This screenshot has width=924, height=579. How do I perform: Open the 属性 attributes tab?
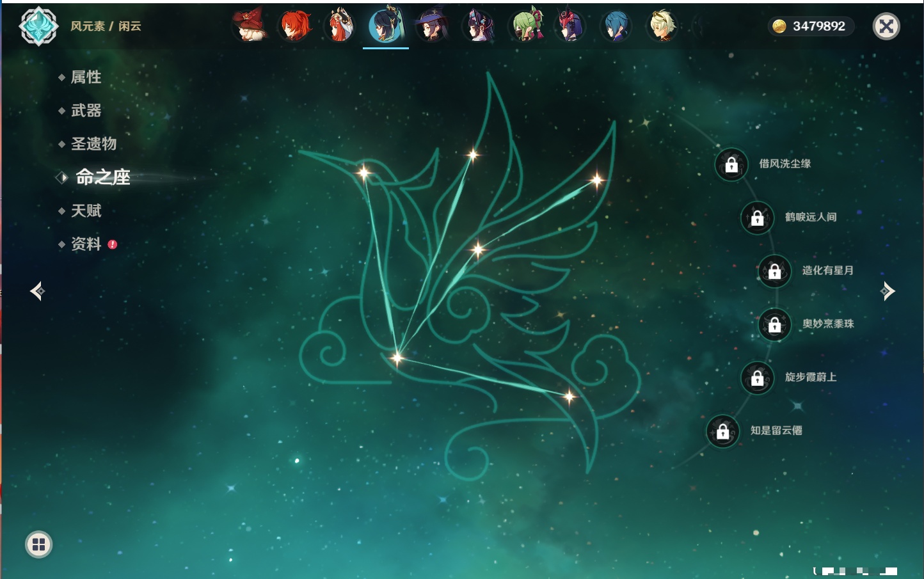86,77
